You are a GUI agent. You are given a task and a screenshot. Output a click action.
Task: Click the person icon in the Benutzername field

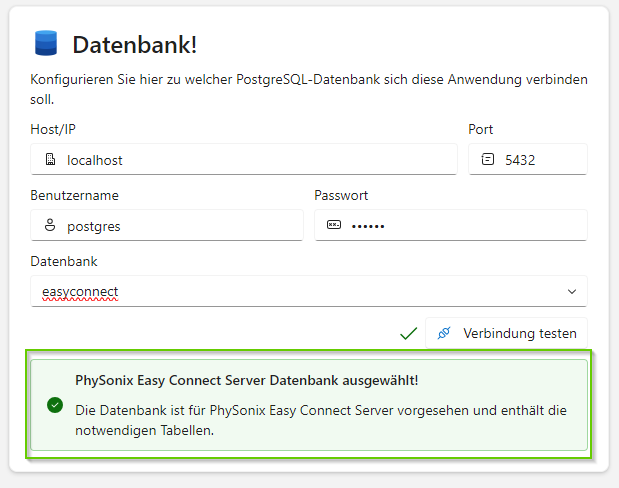[x=50, y=226]
